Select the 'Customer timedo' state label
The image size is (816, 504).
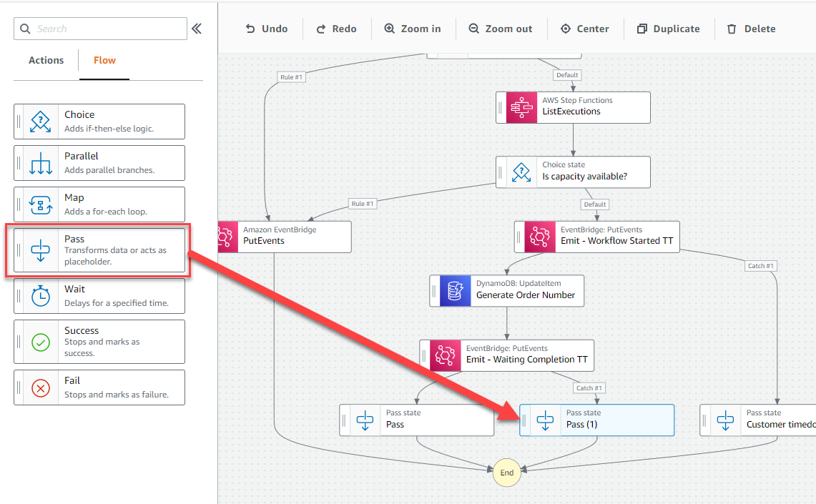point(781,425)
